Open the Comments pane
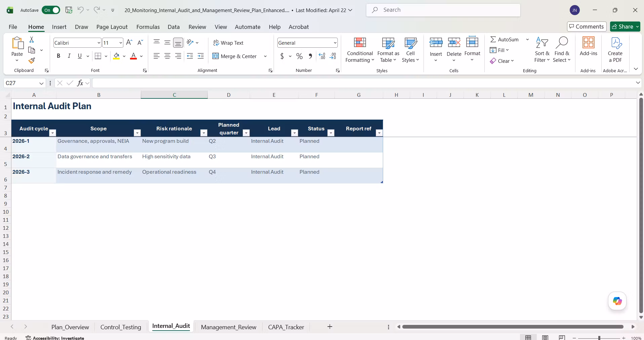644x340 pixels. point(587,27)
